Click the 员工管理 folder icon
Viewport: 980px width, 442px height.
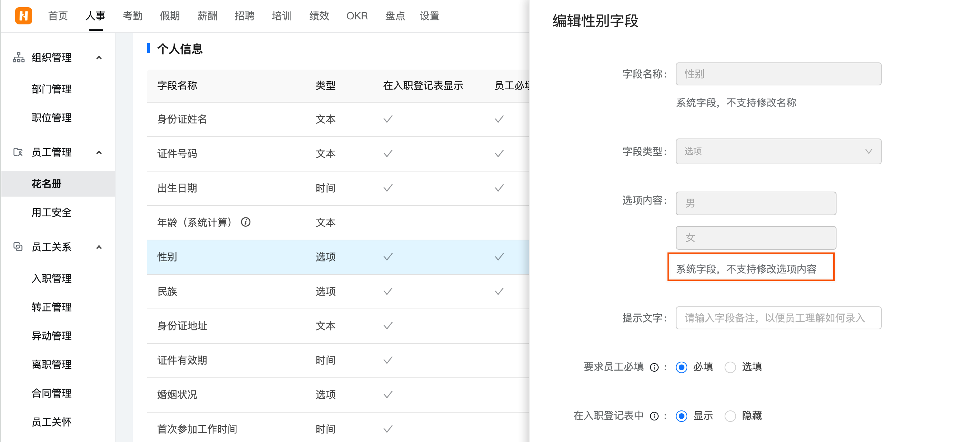pos(18,152)
